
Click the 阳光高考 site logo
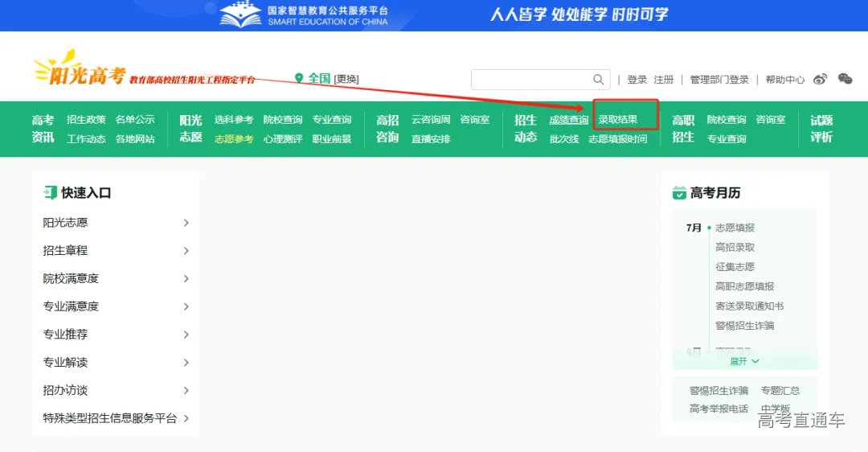point(80,68)
